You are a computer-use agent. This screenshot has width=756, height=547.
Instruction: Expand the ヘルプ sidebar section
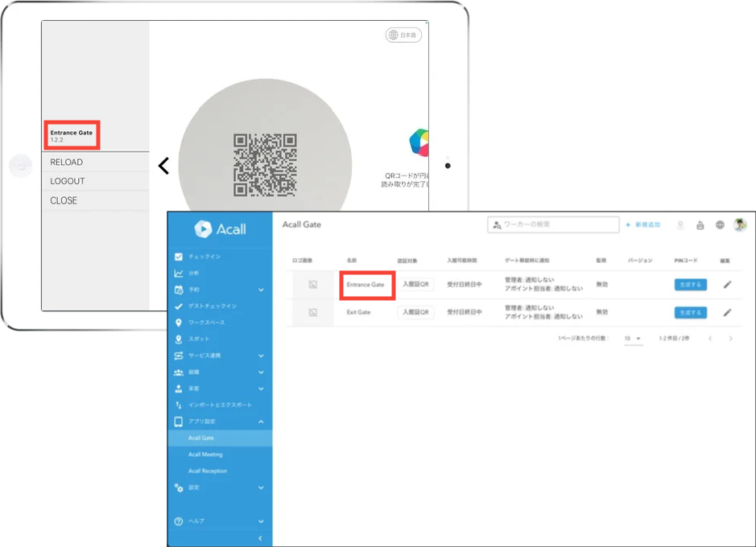pos(262,521)
